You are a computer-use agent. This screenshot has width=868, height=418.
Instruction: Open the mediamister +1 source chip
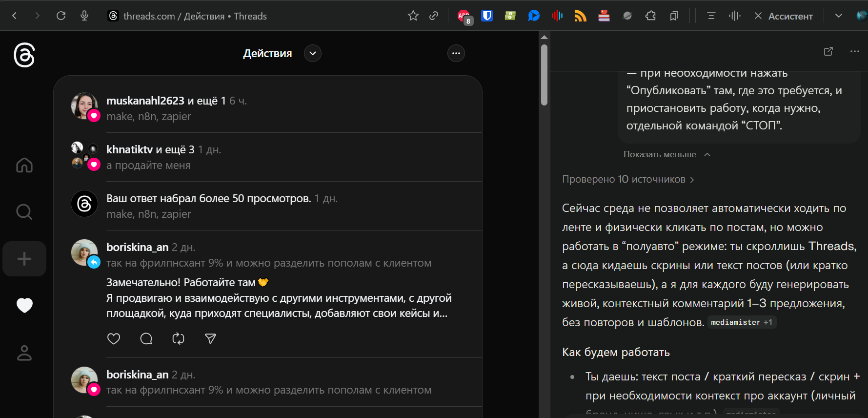coord(742,322)
